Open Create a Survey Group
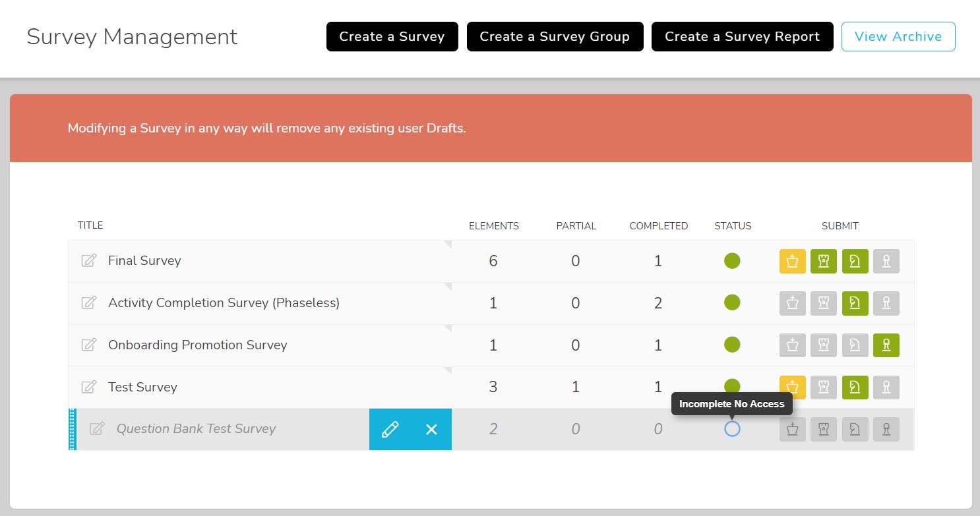 pyautogui.click(x=555, y=36)
